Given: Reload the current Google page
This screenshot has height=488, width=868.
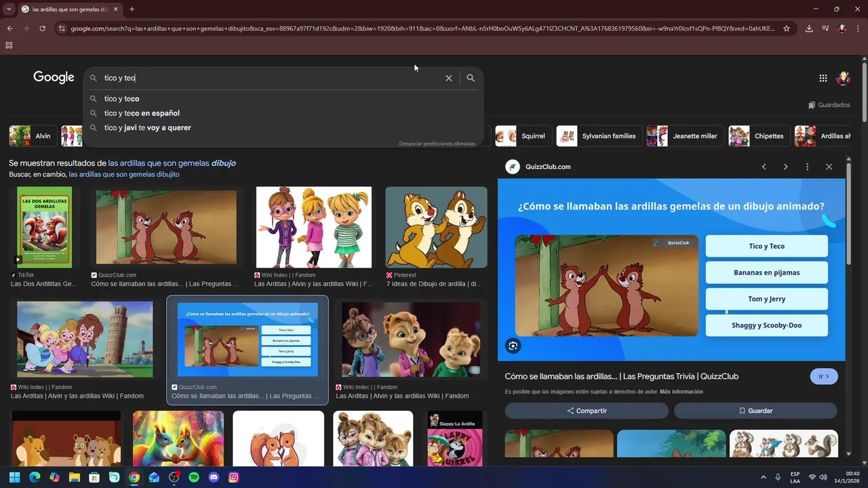Looking at the screenshot, I should tap(42, 28).
